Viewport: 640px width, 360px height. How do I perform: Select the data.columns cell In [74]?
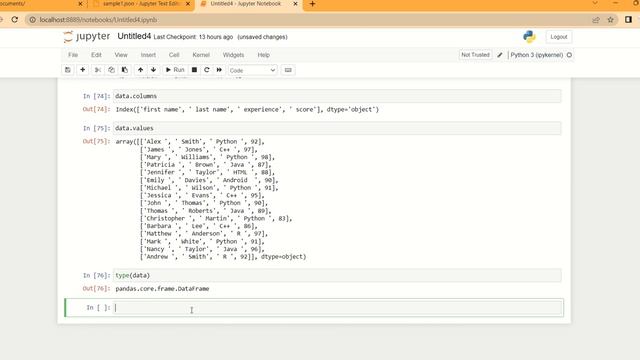point(337,96)
